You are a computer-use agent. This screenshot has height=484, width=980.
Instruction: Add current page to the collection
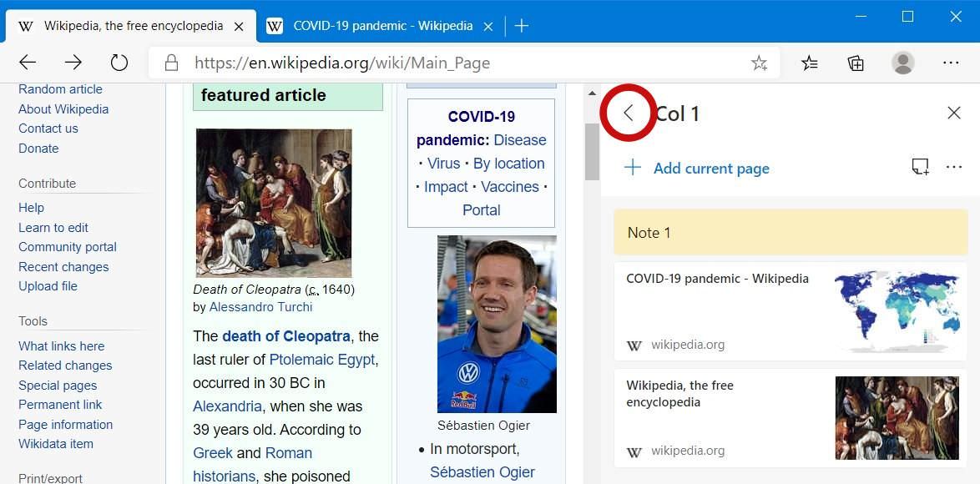(711, 168)
